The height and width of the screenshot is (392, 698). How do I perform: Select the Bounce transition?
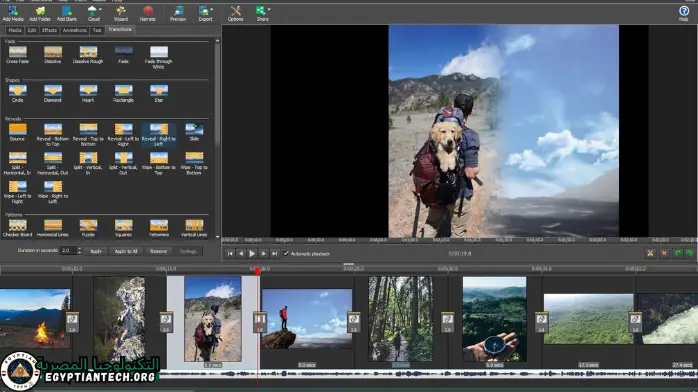coord(18,132)
